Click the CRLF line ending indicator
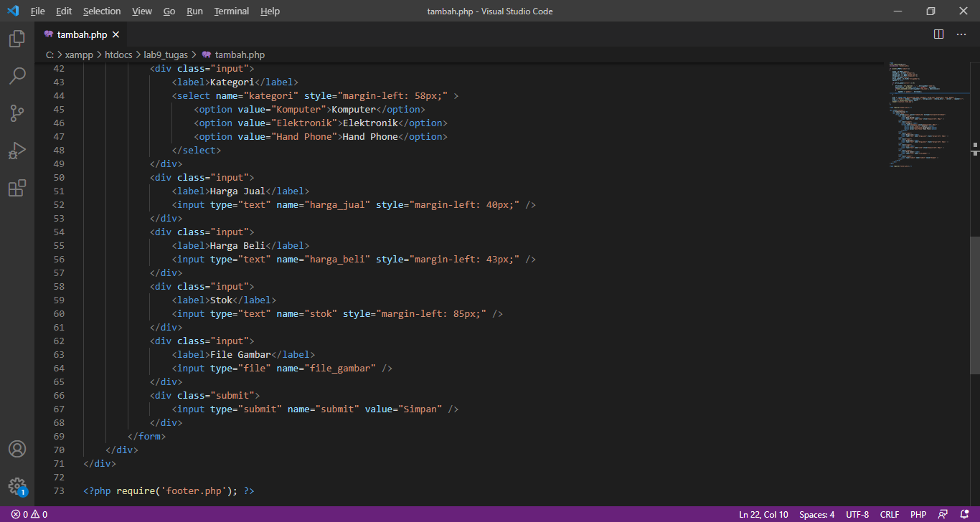The height and width of the screenshot is (522, 980). [889, 514]
